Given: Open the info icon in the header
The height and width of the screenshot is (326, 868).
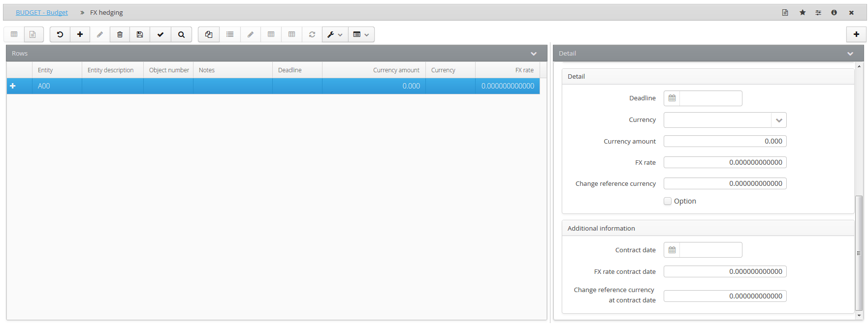Looking at the screenshot, I should click(834, 12).
